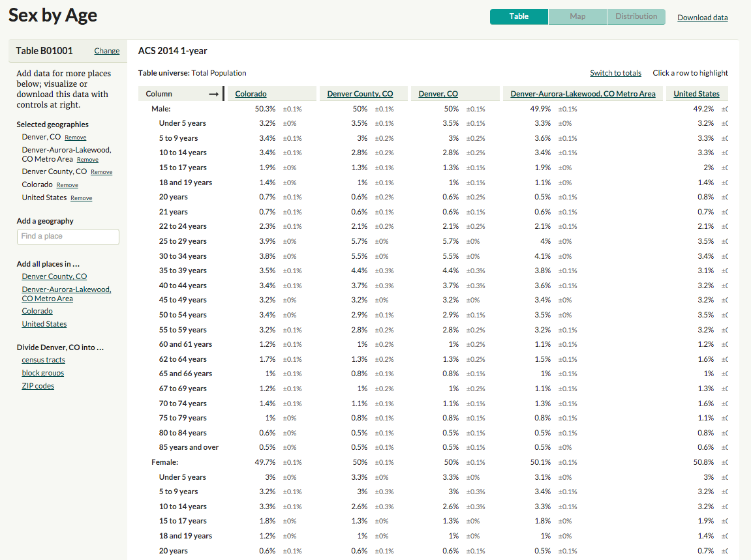Click the Sex by Age page title

coord(53,16)
